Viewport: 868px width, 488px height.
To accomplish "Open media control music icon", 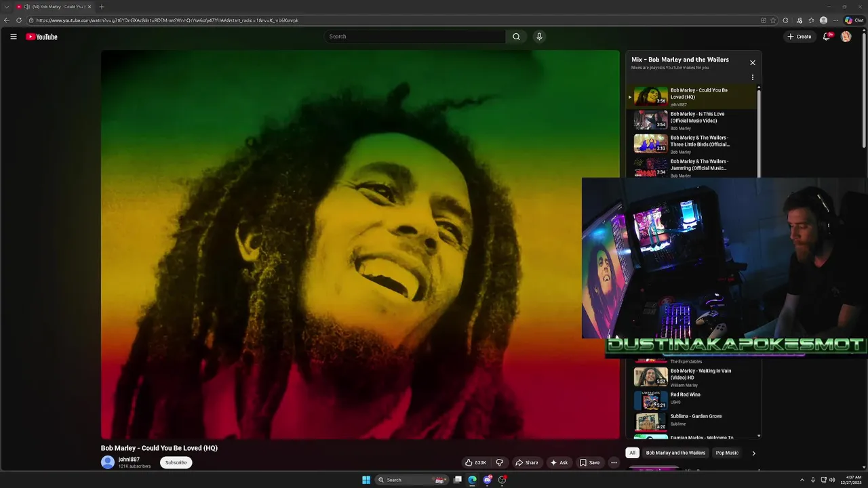I will coord(800,20).
